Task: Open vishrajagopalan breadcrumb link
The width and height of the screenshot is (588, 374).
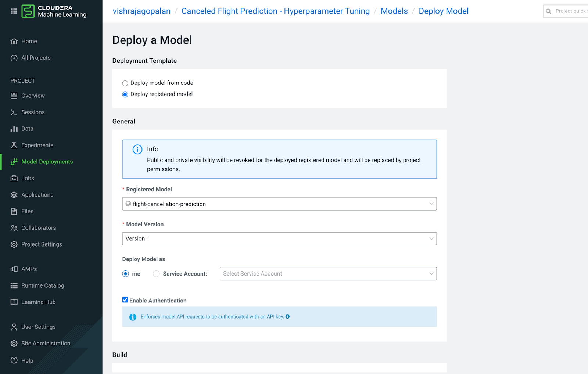Action: 141,11
